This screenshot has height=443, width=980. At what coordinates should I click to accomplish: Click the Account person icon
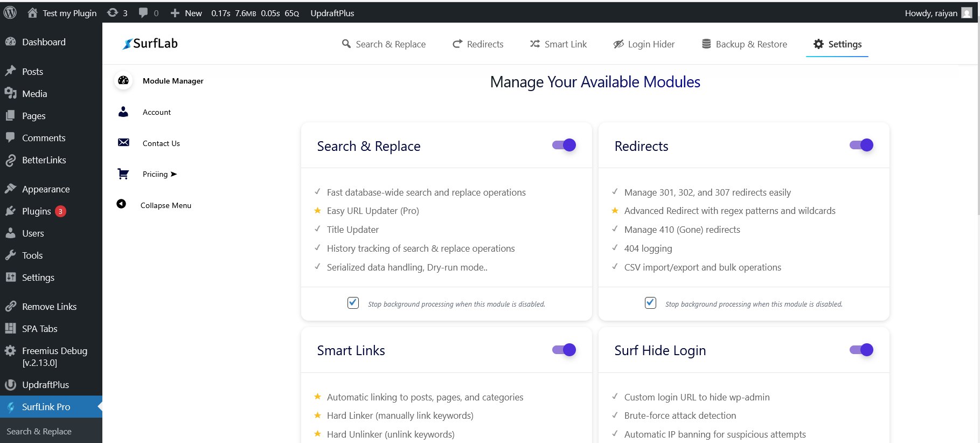coord(123,112)
